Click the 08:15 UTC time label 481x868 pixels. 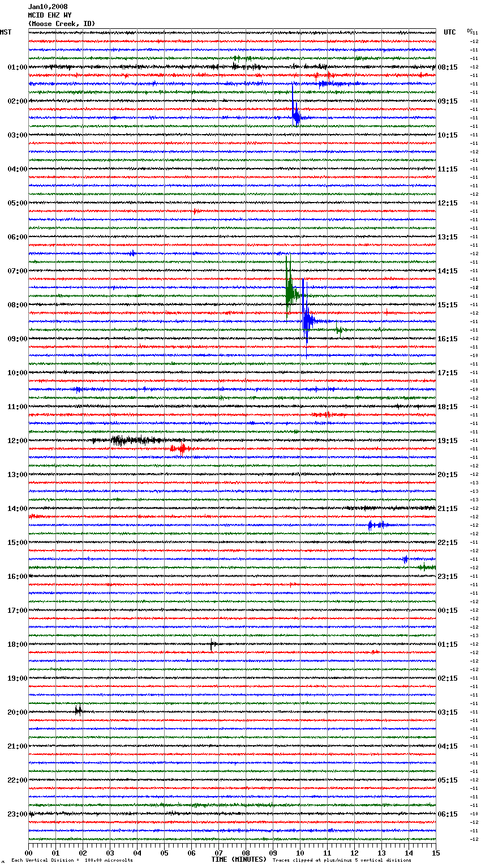(x=448, y=67)
